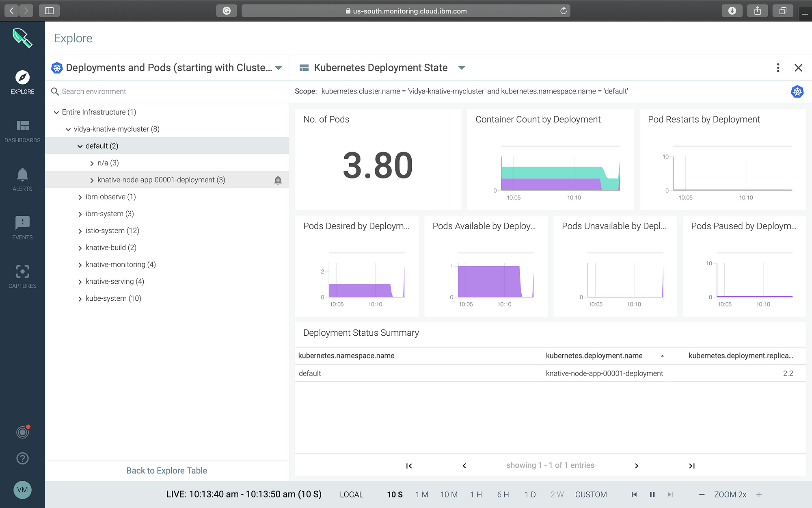Image resolution: width=812 pixels, height=508 pixels.
Task: Open the Alerts bell section
Action: point(22,180)
